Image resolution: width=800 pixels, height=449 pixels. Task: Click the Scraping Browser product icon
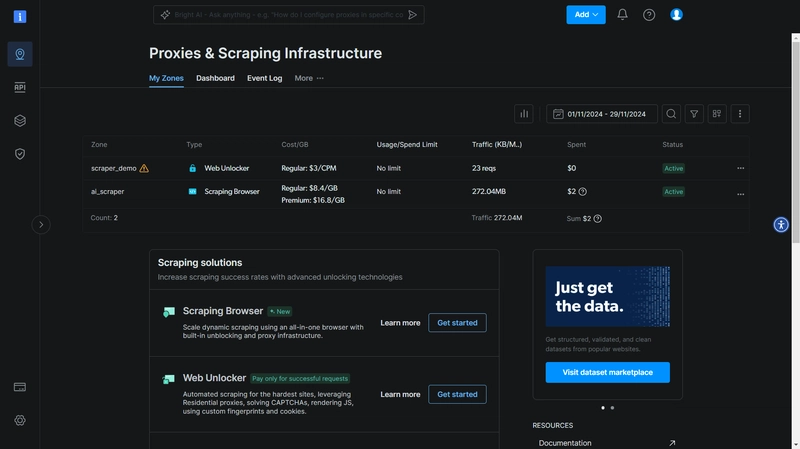(x=169, y=312)
